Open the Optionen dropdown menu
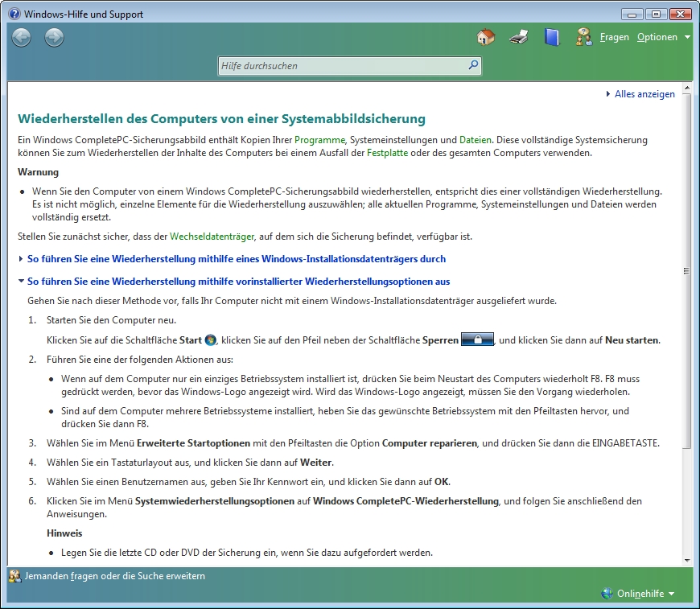This screenshot has height=609, width=700. [x=663, y=37]
